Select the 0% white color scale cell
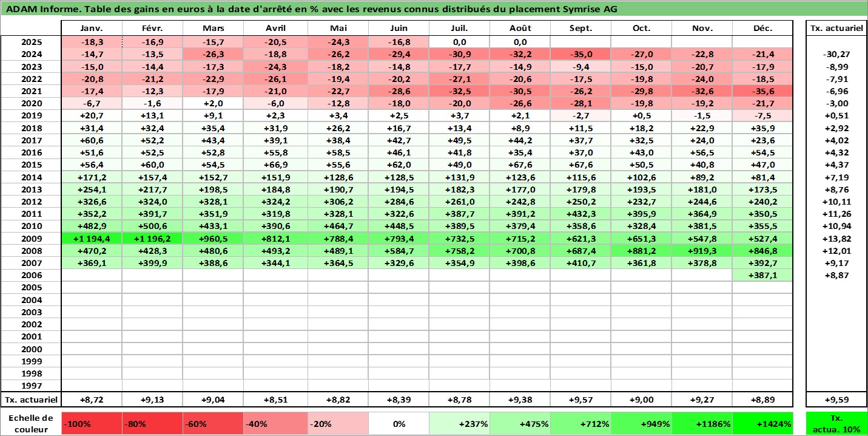Viewport: 868px width, 436px height. click(399, 424)
